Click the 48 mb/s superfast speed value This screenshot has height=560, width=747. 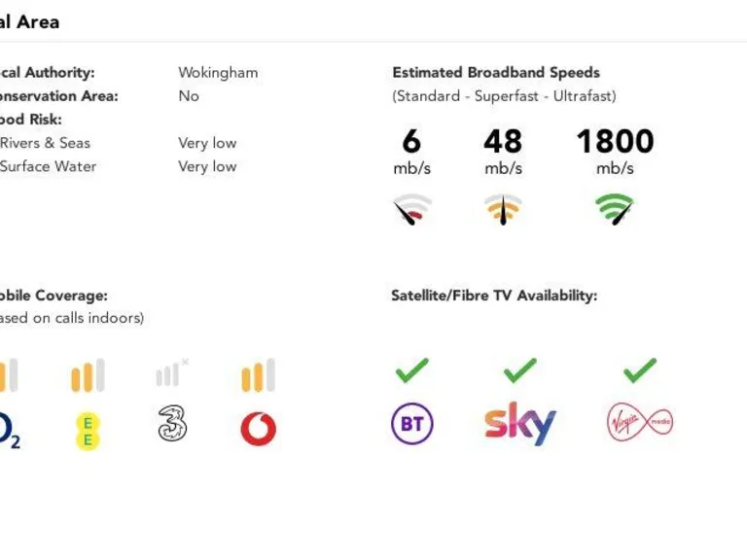click(503, 142)
